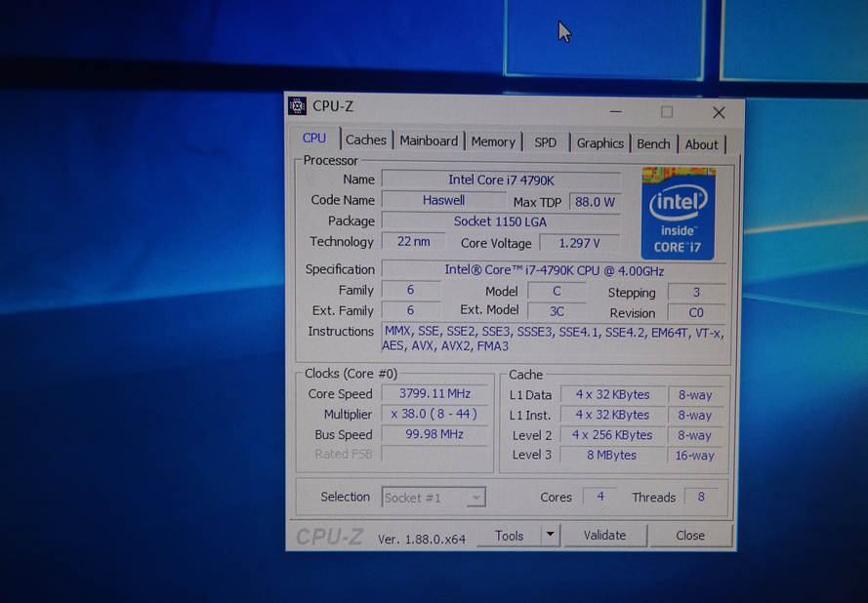Click the Validate button
This screenshot has width=868, height=603.
[x=604, y=536]
